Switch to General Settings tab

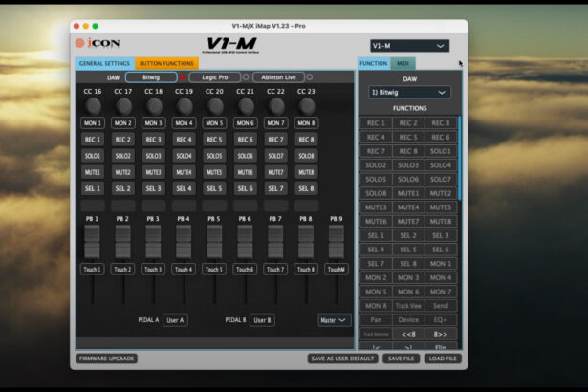104,63
